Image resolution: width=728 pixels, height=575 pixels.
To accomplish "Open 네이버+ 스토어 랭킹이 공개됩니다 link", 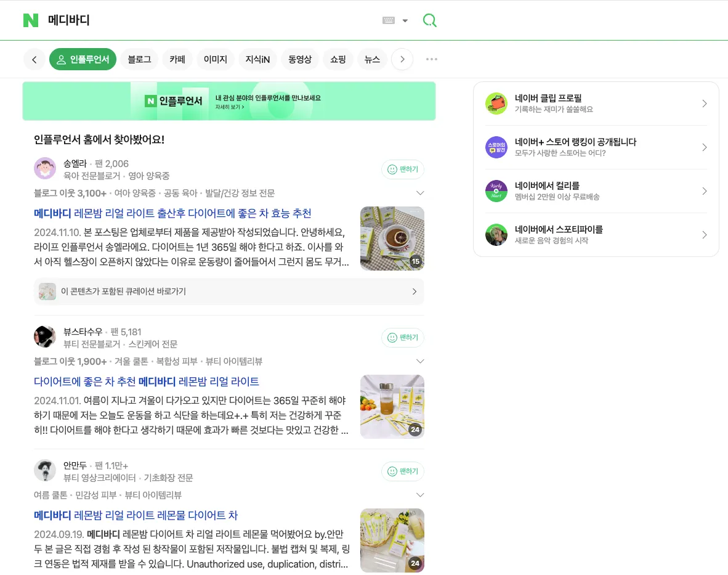I will [x=596, y=147].
